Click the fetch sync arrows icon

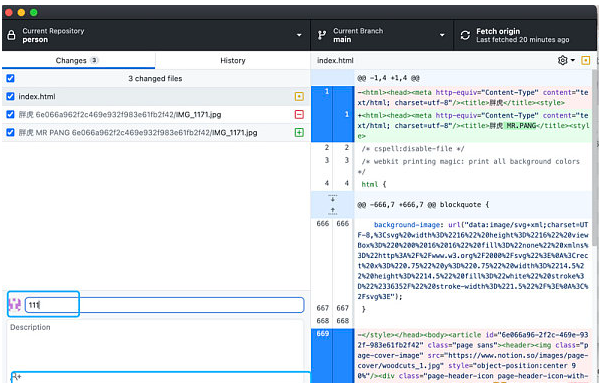click(465, 35)
